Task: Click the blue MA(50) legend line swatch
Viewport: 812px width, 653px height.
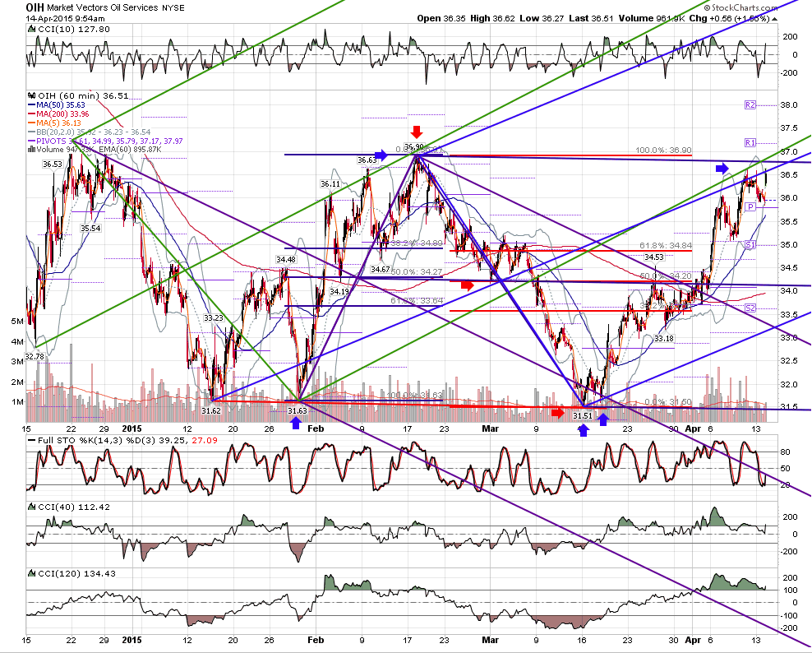Action: (x=30, y=104)
